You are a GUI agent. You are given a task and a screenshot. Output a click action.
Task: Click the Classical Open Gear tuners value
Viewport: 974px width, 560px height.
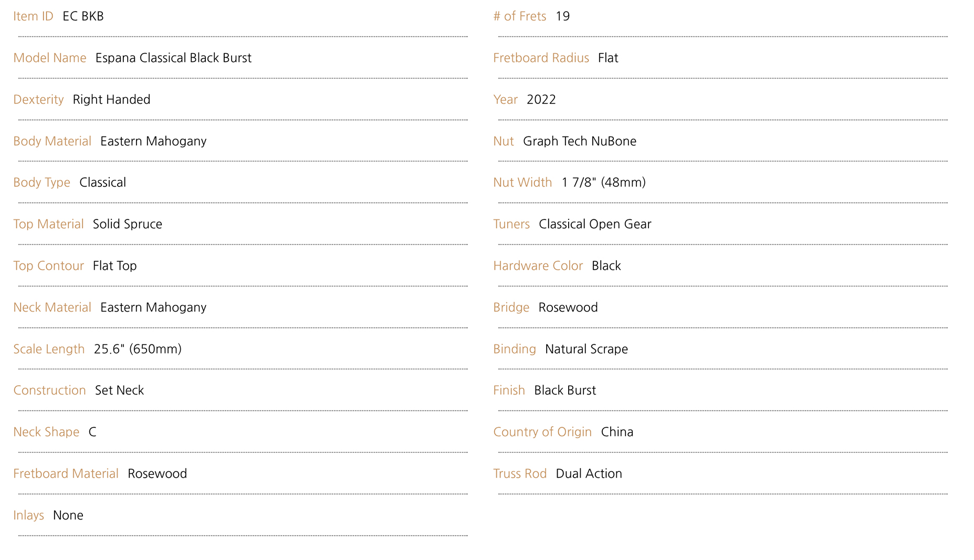pos(595,224)
